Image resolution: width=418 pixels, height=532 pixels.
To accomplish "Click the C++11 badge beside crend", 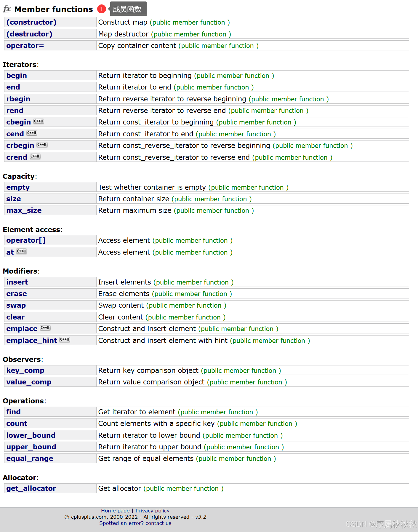I will (35, 156).
